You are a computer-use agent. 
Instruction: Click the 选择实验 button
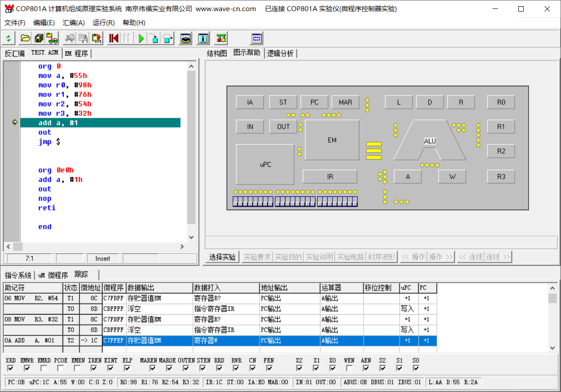222,257
